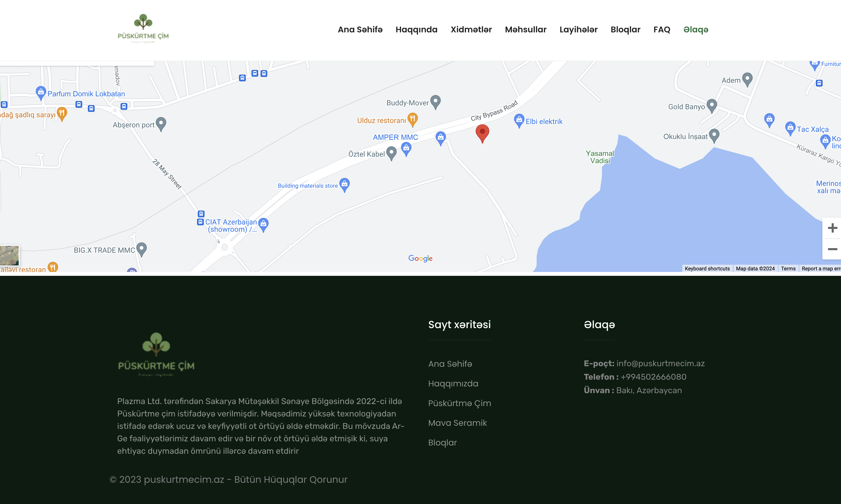The width and height of the screenshot is (841, 504).
Task: Switch to satellite view thumbnail
Action: click(x=9, y=255)
